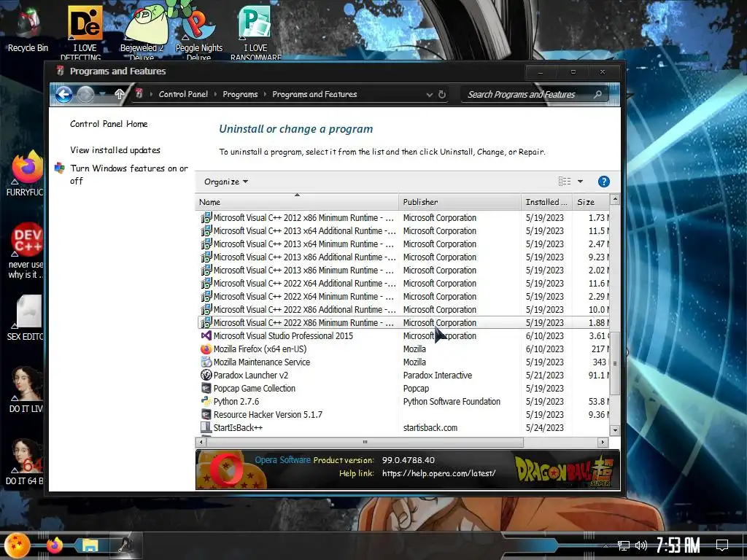Open the notification center icon

[x=722, y=545]
